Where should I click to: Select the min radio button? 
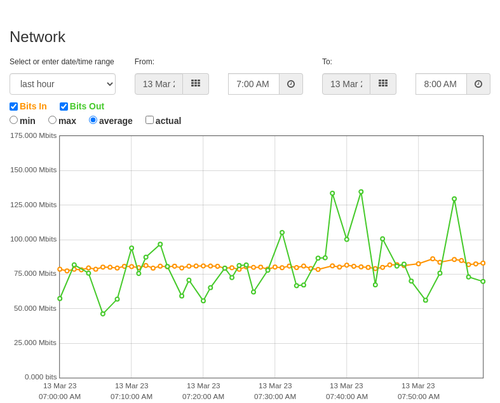pyautogui.click(x=14, y=120)
